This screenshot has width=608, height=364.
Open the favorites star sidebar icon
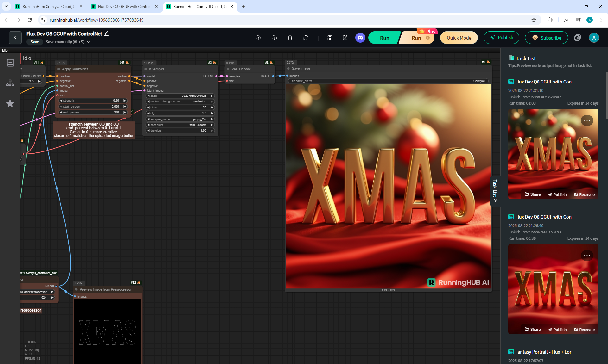click(10, 103)
